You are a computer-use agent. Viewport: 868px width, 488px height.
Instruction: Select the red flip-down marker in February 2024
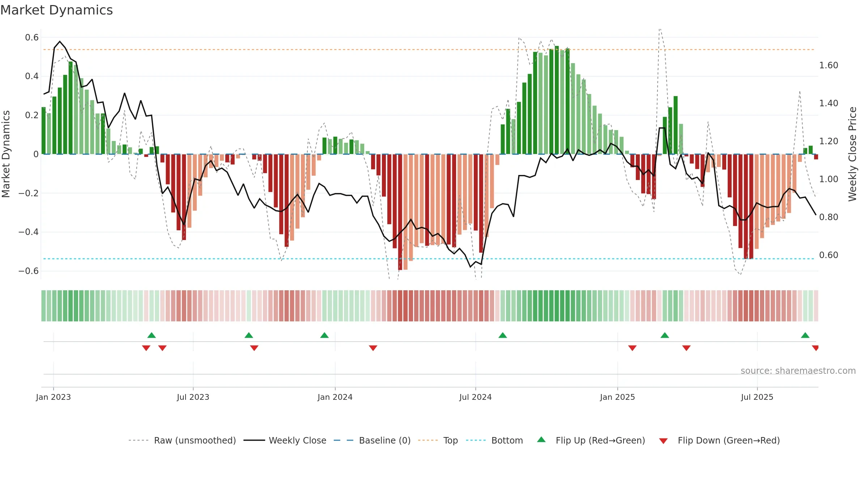coord(373,348)
